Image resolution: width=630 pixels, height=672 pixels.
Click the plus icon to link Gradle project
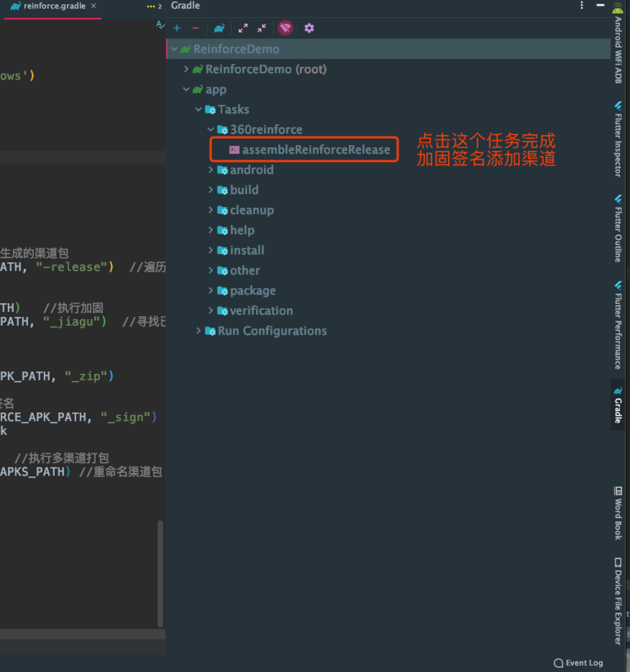177,28
